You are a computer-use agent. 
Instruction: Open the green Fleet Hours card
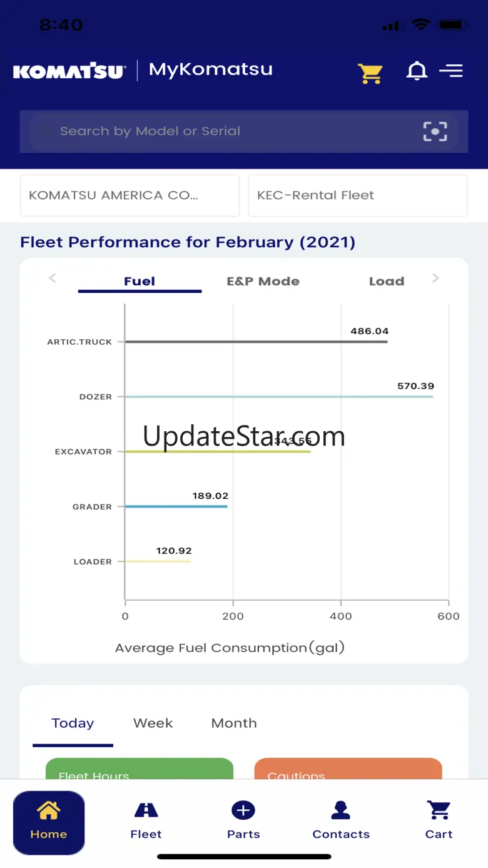pos(139,770)
